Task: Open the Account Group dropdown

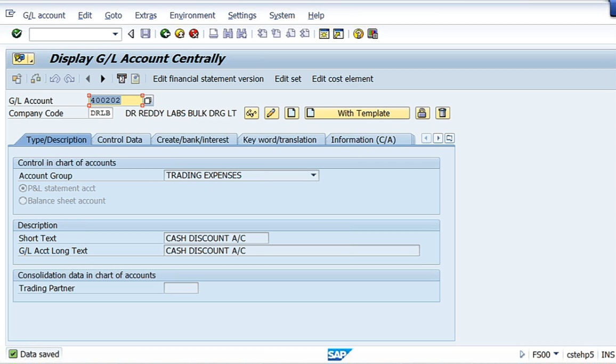Action: pos(313,175)
